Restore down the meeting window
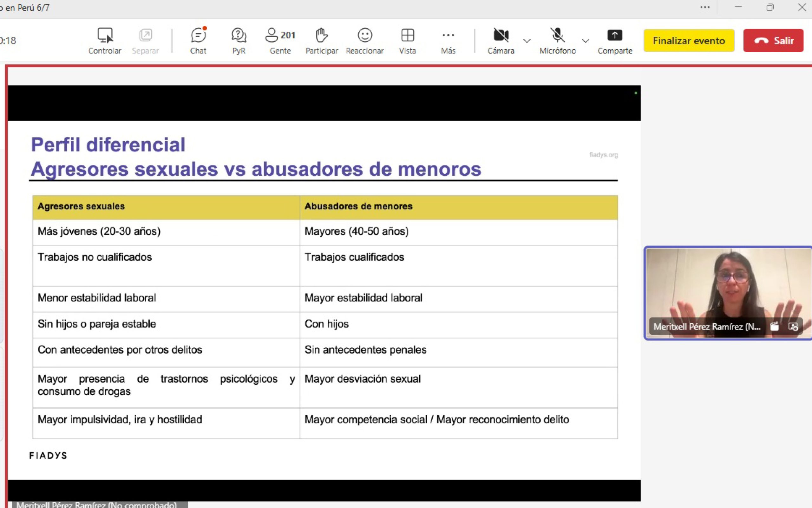 (770, 7)
